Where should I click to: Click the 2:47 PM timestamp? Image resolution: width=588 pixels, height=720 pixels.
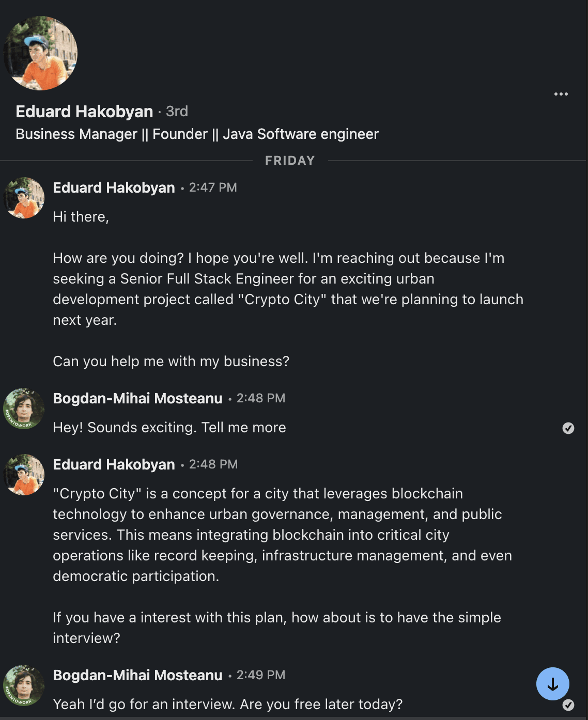coord(213,187)
